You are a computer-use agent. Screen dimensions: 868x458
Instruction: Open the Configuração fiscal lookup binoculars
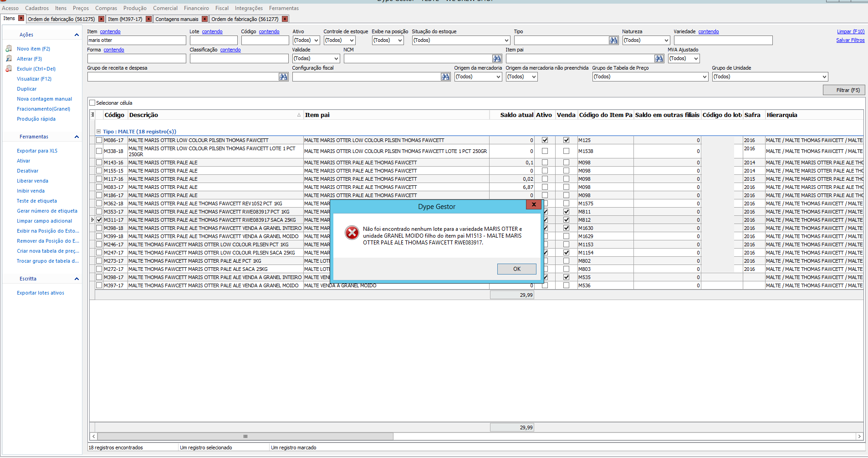pyautogui.click(x=445, y=77)
